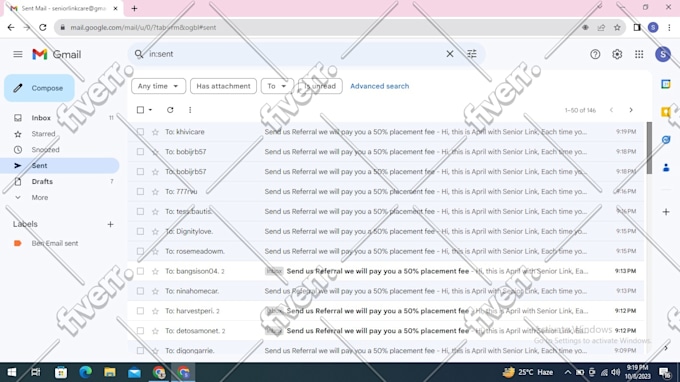Open the To recipient filter dropdown
Screen dimensions: 680x382
click(277, 86)
